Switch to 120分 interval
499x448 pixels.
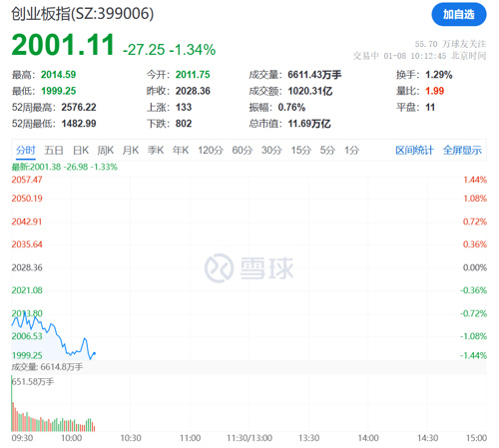[x=211, y=151]
